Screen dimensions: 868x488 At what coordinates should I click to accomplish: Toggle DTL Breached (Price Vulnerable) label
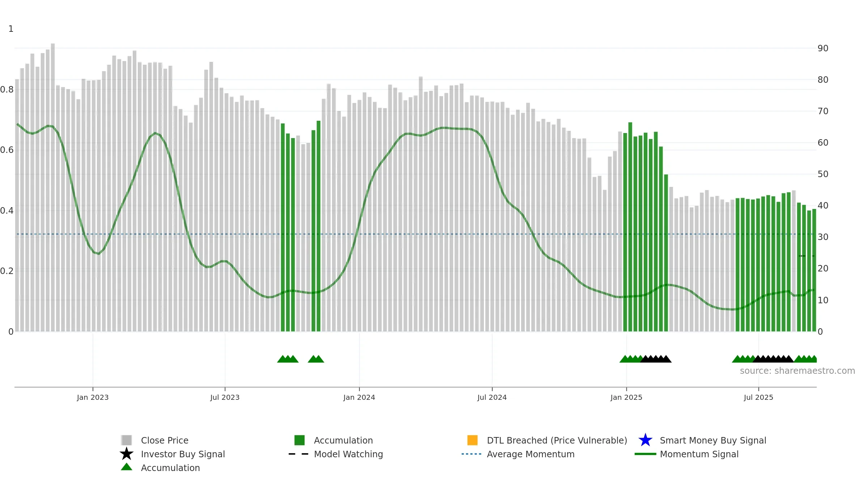(557, 440)
